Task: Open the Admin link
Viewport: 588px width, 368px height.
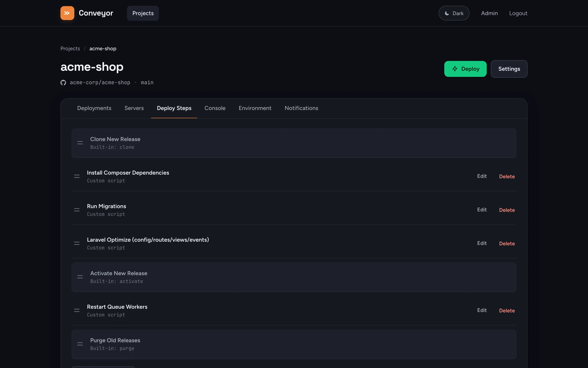Action: click(489, 13)
